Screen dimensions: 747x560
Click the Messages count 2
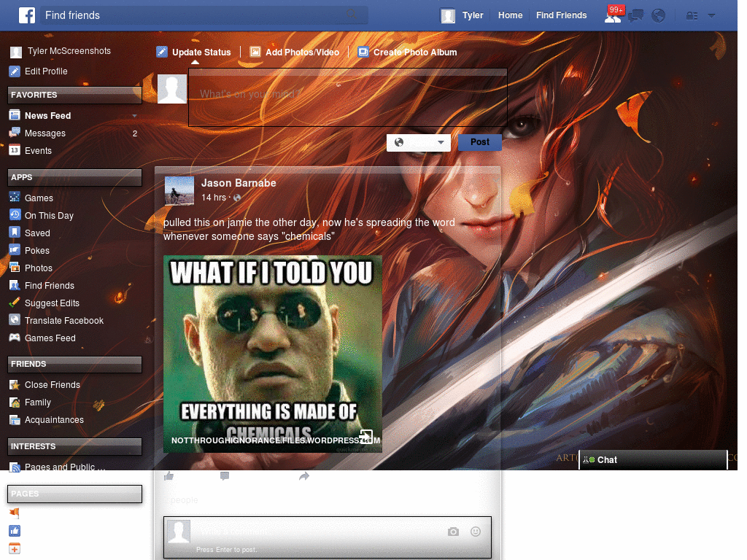click(135, 134)
